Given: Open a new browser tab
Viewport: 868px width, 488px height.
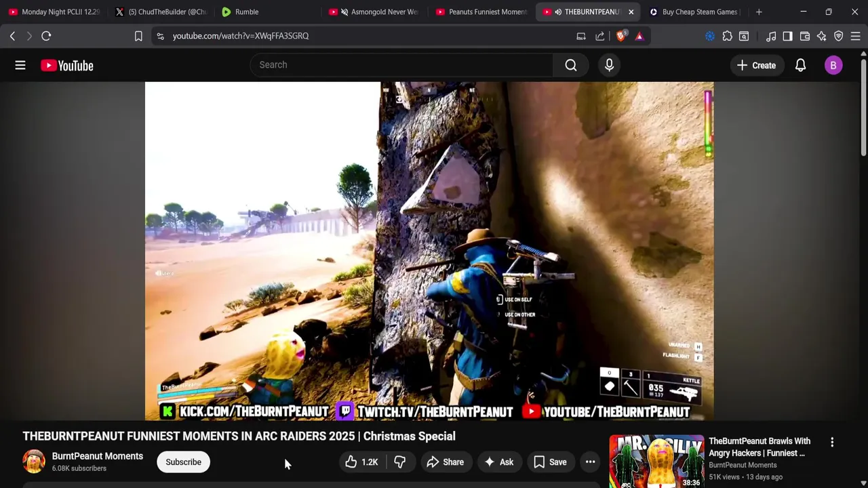Looking at the screenshot, I should point(759,12).
